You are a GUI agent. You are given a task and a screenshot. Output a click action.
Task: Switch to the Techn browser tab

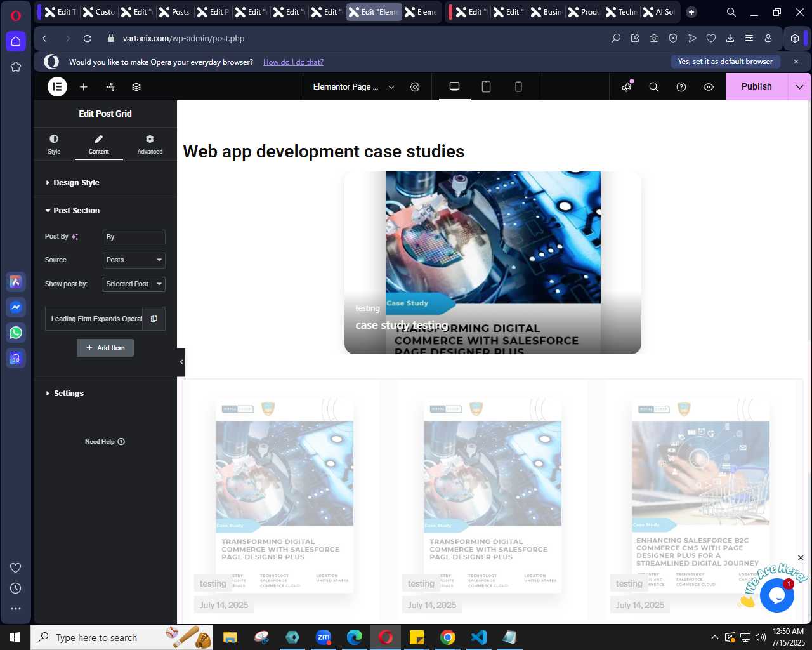(621, 12)
